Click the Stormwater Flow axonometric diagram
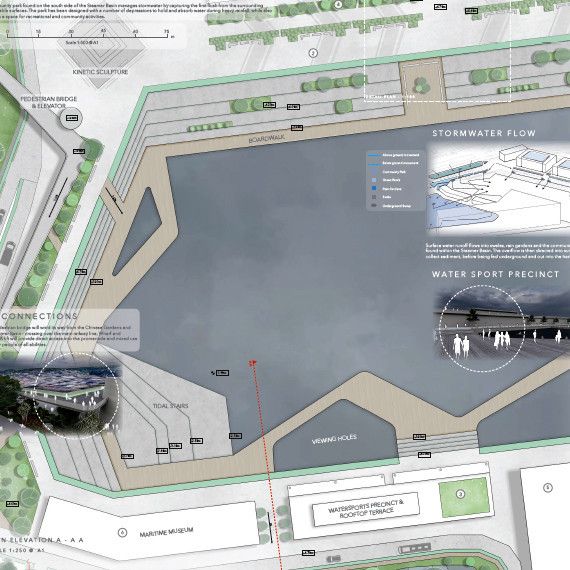This screenshot has height=570, width=570. 498,189
